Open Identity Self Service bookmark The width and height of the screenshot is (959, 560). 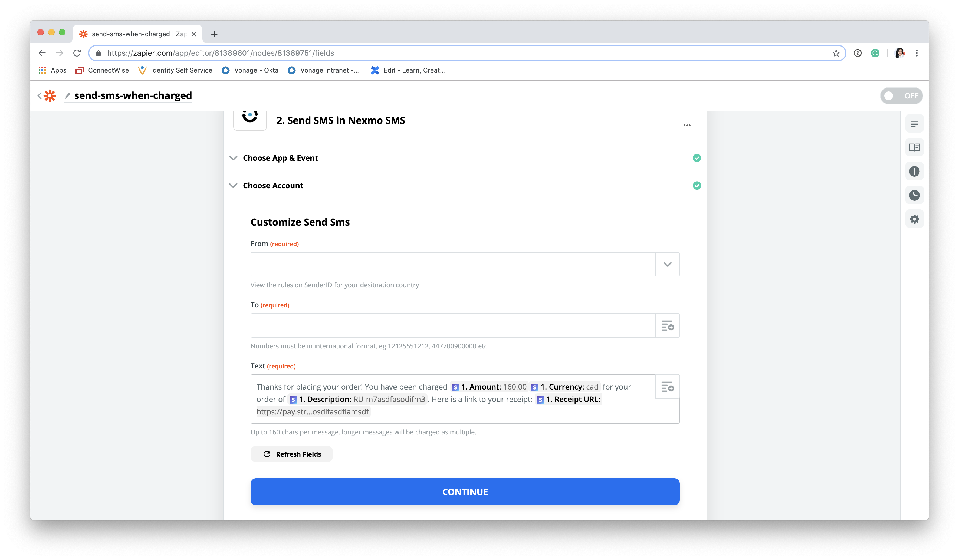coord(175,70)
